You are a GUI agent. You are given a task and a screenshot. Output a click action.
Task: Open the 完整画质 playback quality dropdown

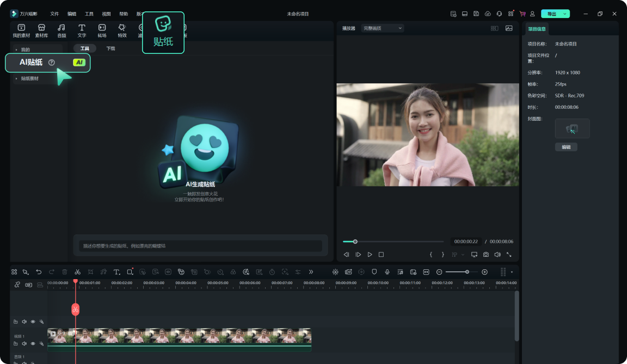pos(382,28)
